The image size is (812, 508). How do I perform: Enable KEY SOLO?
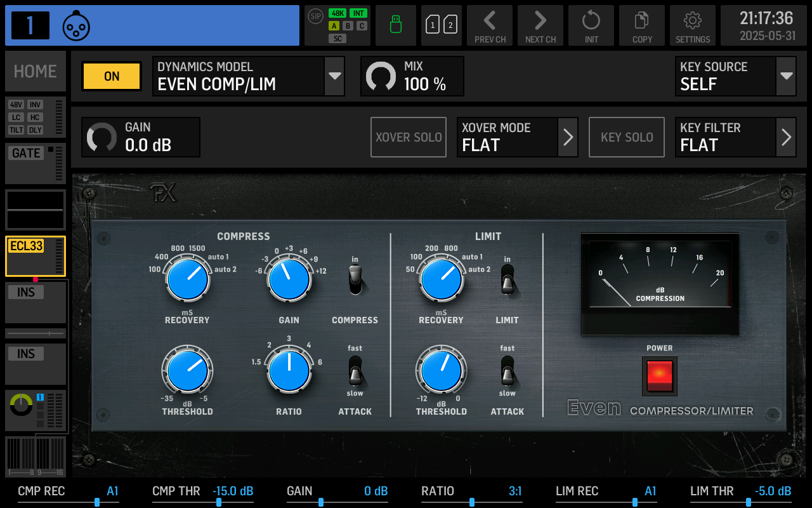tap(626, 137)
